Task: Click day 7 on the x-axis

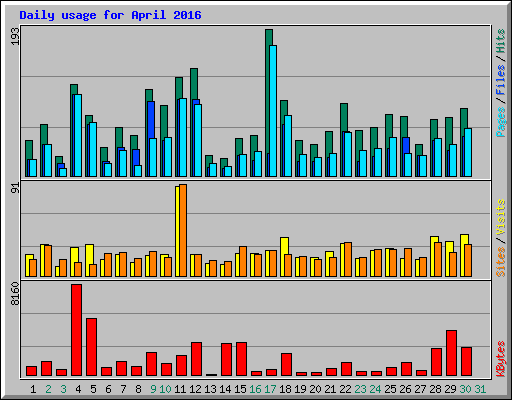Action: tap(123, 389)
